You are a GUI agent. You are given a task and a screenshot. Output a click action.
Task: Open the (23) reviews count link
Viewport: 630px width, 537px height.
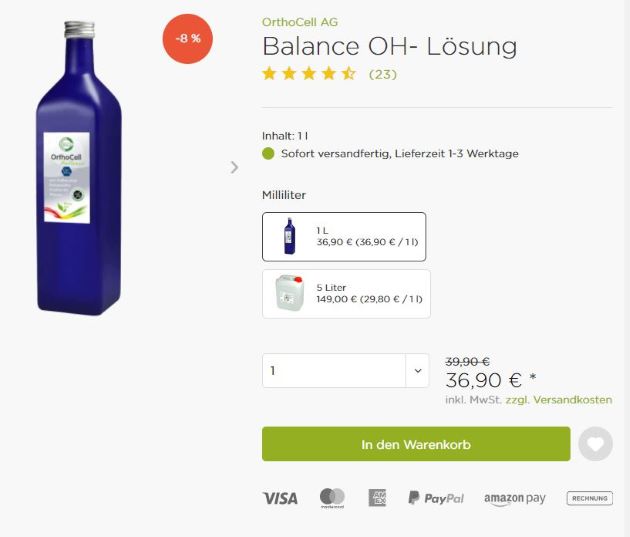coord(383,74)
